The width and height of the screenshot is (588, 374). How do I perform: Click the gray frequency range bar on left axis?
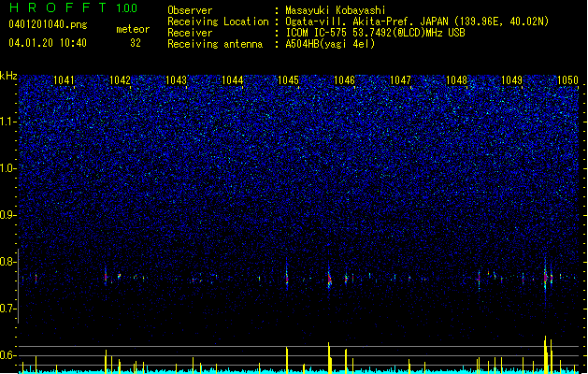coord(18,285)
